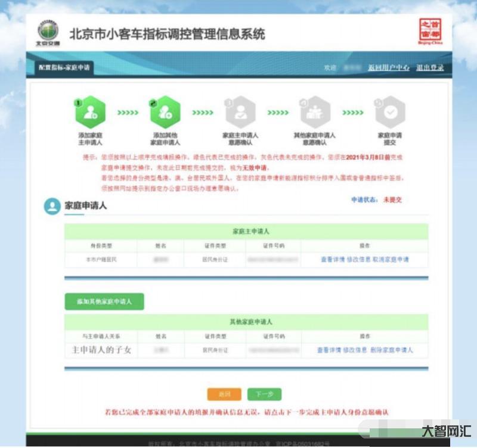
Task: Click 修改信息 for the main applicant
Action: tap(358, 260)
